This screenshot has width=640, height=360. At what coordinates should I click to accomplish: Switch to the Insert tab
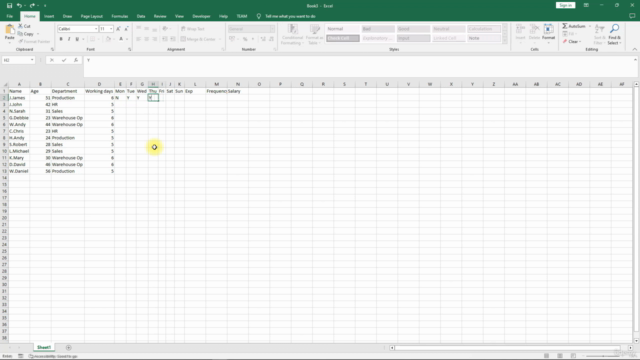click(x=49, y=16)
